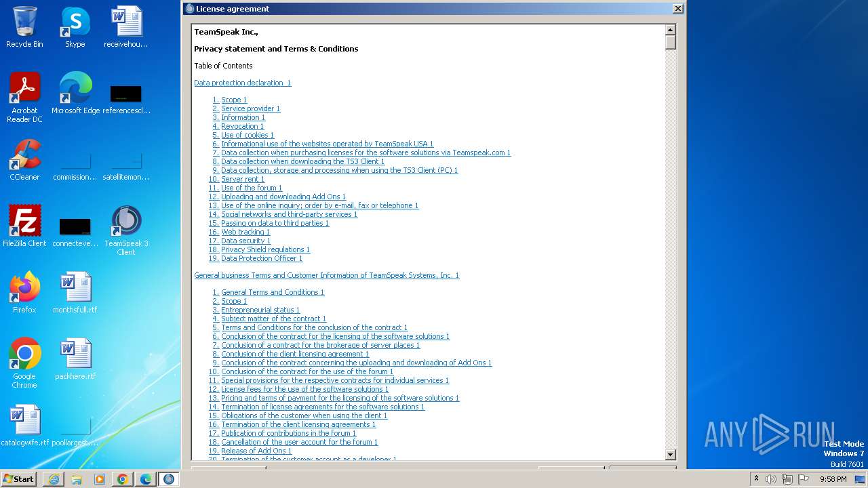Open packhere.rtf document
868x488 pixels.
click(x=75, y=359)
